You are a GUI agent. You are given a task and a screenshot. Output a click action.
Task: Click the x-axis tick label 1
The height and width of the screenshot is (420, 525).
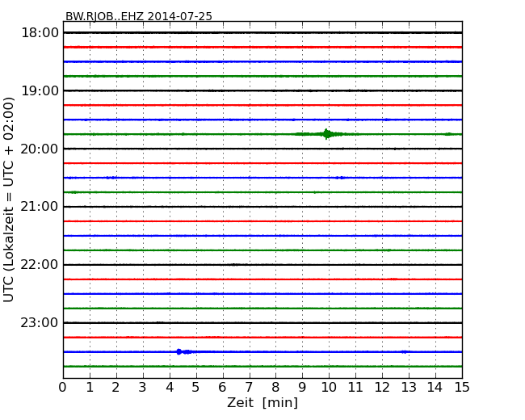(x=90, y=388)
